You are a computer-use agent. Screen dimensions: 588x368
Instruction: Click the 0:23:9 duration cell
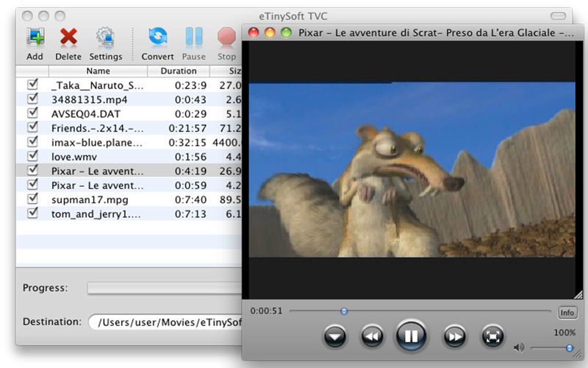coord(190,85)
